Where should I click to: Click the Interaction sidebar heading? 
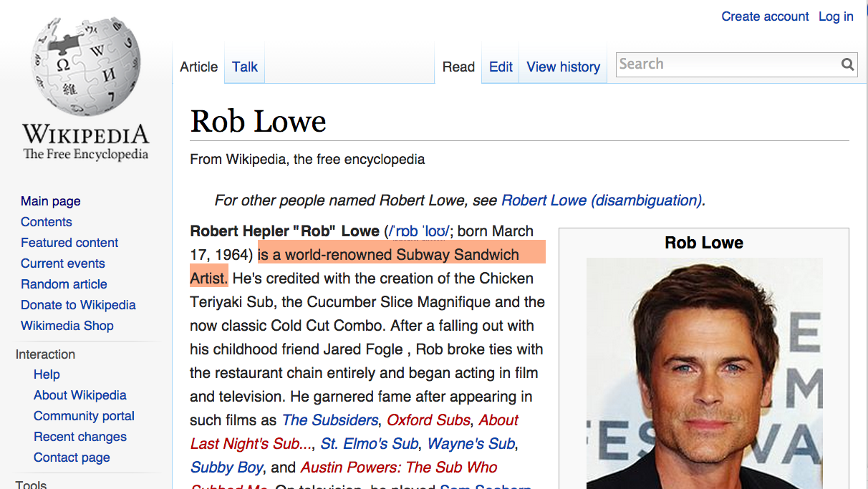pos(45,354)
